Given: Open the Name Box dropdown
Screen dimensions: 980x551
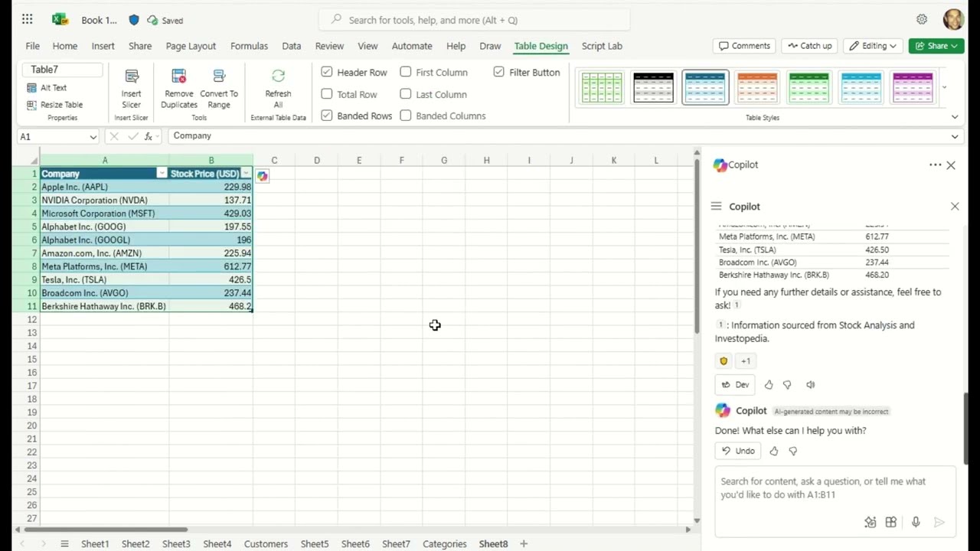Looking at the screenshot, I should [93, 135].
